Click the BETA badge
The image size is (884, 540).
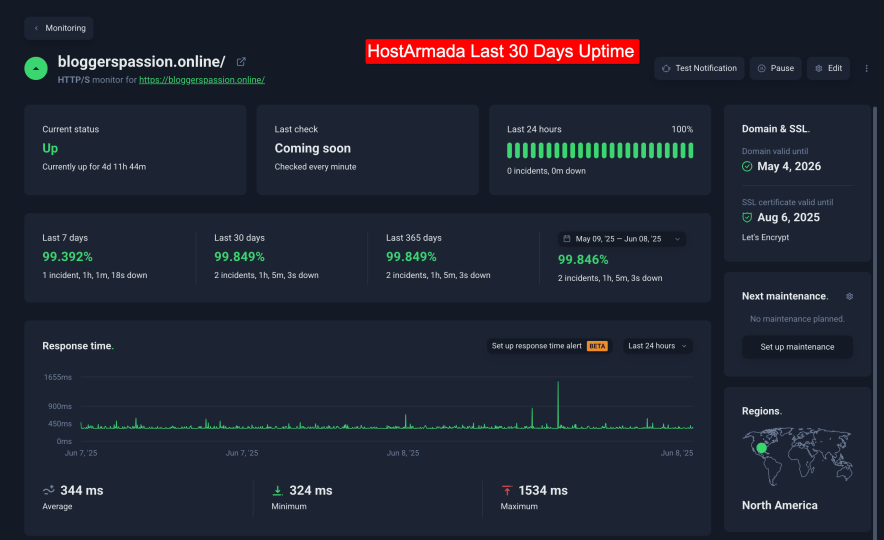(597, 346)
